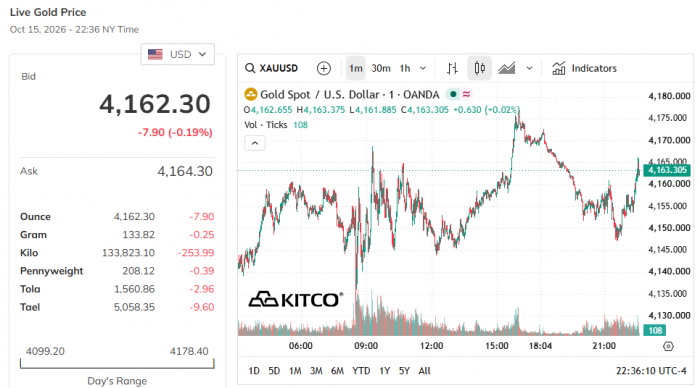Image resolution: width=700 pixels, height=388 pixels.
Task: Click the bid price 4,162.30
Action: click(155, 104)
